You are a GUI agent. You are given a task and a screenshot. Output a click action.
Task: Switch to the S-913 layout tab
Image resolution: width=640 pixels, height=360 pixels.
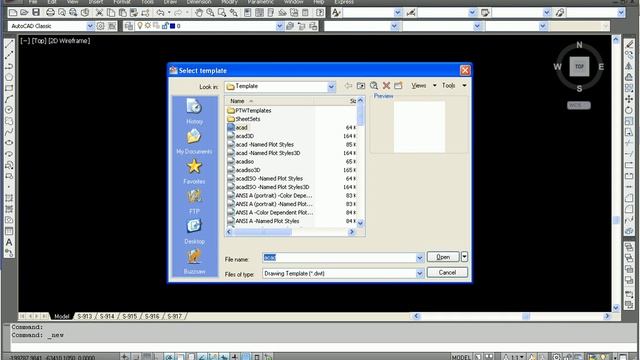[x=85, y=316]
